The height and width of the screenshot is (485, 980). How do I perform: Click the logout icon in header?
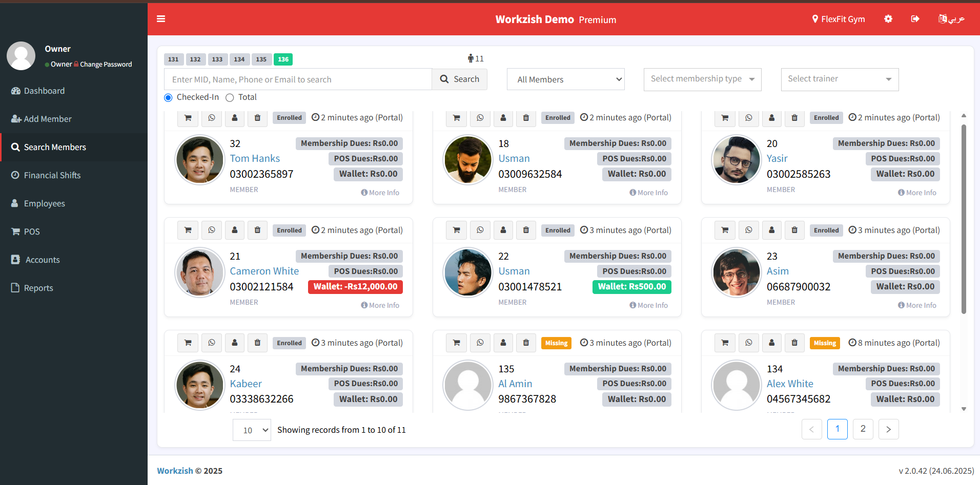(915, 19)
